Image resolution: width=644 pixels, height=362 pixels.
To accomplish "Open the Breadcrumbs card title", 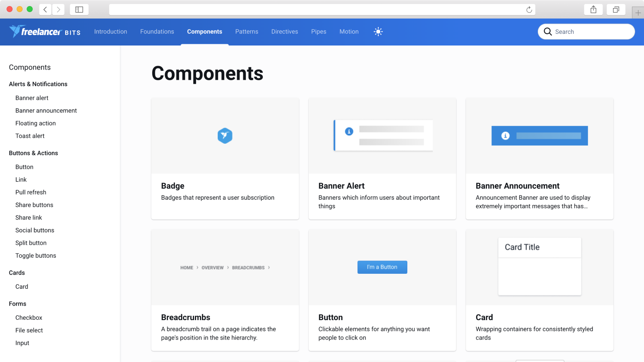I will [186, 317].
